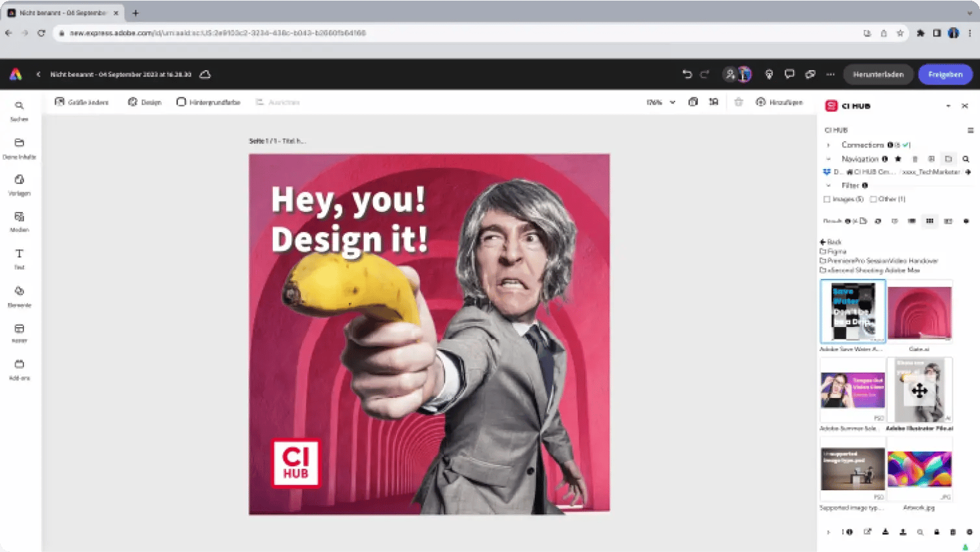
Task: Click the Herunterladen download button
Action: coord(878,74)
